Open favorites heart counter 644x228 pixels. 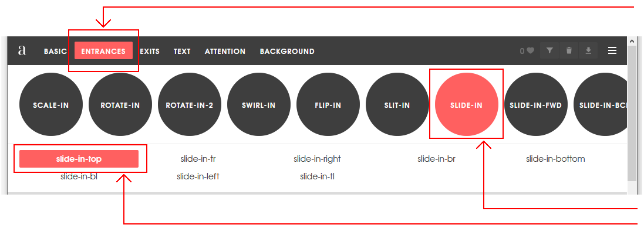[x=527, y=51]
